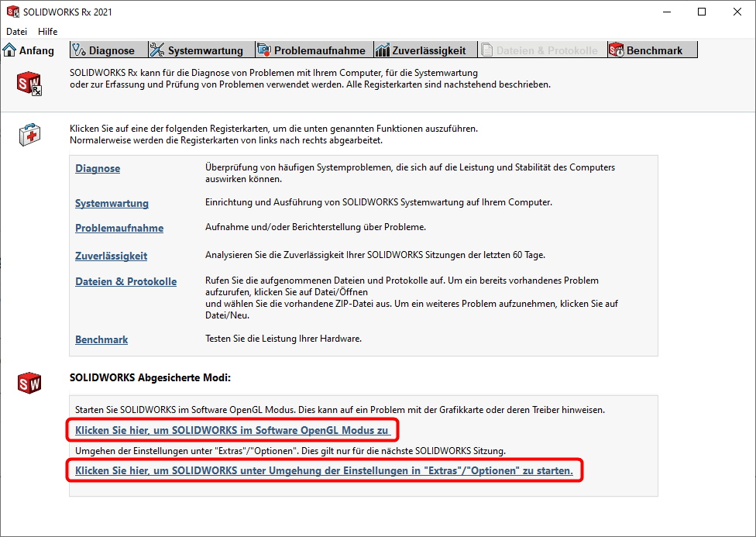The height and width of the screenshot is (537, 756).
Task: Click the SOLIDWORKS Rx title bar app icon
Action: [x=13, y=12]
